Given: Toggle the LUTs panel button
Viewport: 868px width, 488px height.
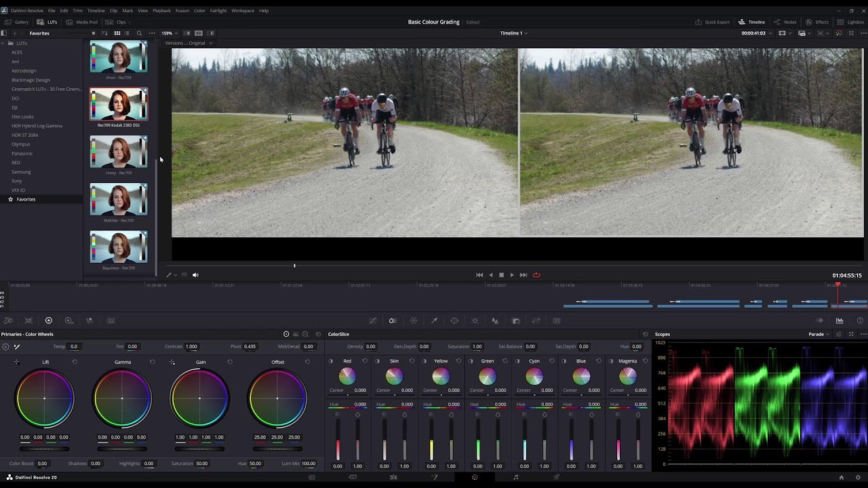Looking at the screenshot, I should tap(47, 22).
